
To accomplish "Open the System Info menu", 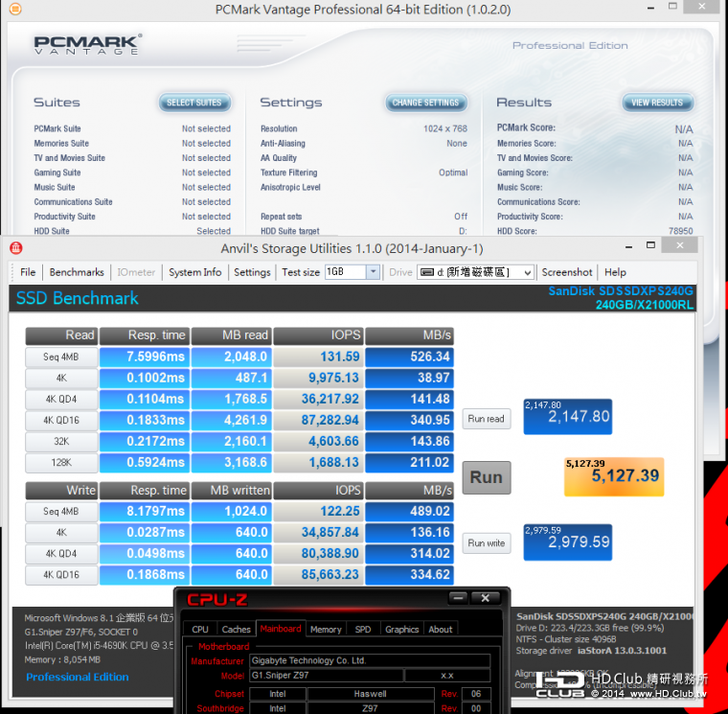I will [195, 272].
